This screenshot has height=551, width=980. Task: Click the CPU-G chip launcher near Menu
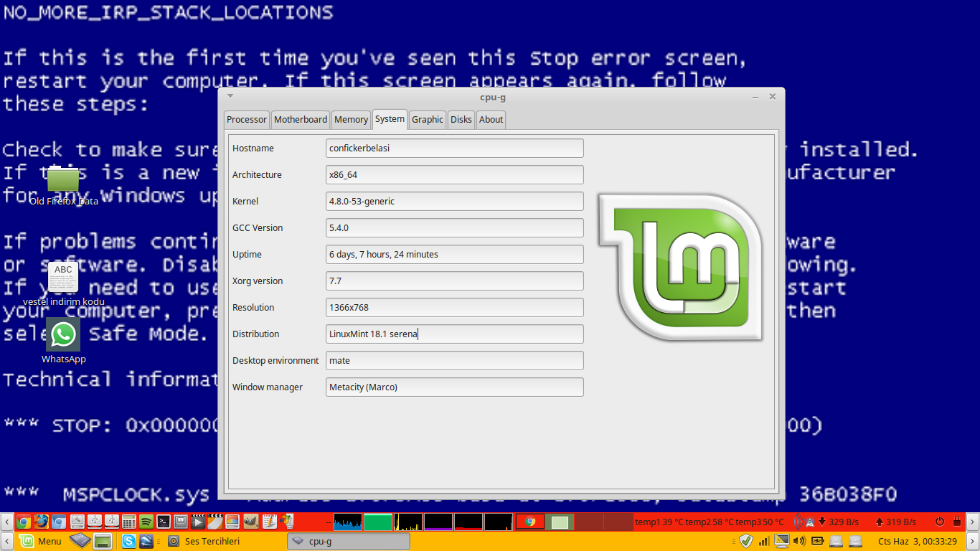pyautogui.click(x=80, y=541)
